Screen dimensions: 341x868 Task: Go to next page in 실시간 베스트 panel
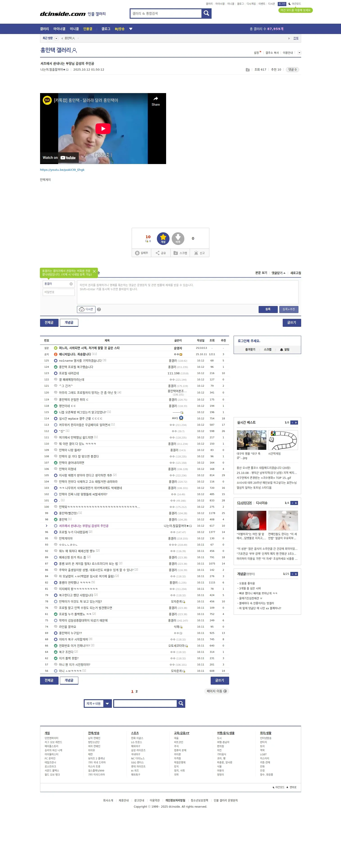pyautogui.click(x=296, y=422)
